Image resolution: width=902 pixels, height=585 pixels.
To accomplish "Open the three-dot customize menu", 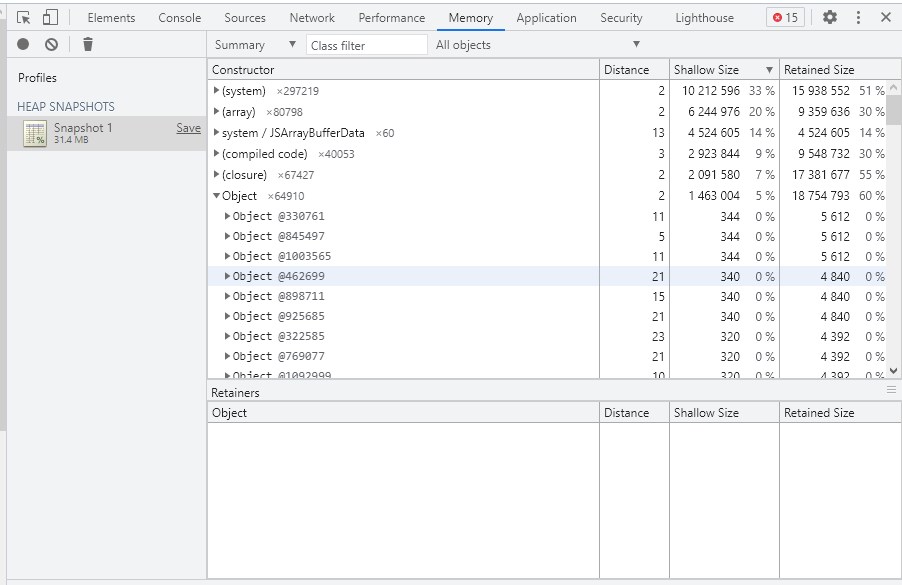I will pos(858,18).
